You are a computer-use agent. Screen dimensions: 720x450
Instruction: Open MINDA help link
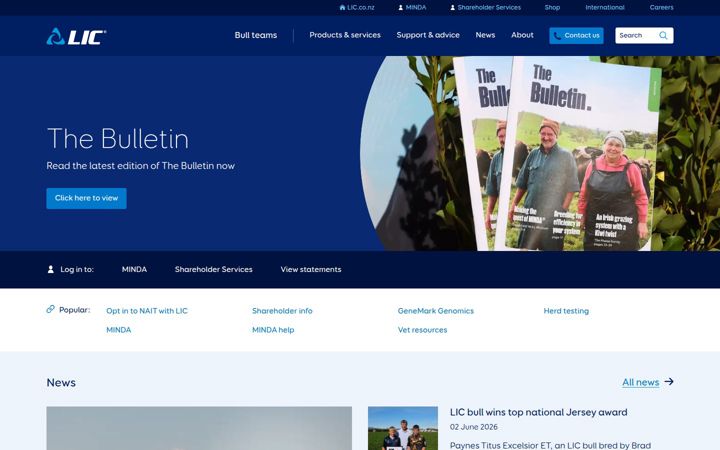(x=273, y=330)
